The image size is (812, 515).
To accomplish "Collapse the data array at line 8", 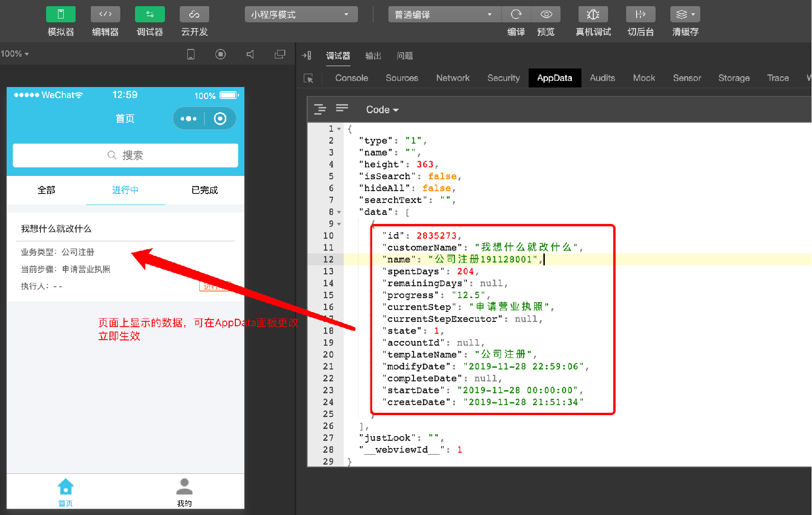I will click(x=339, y=212).
